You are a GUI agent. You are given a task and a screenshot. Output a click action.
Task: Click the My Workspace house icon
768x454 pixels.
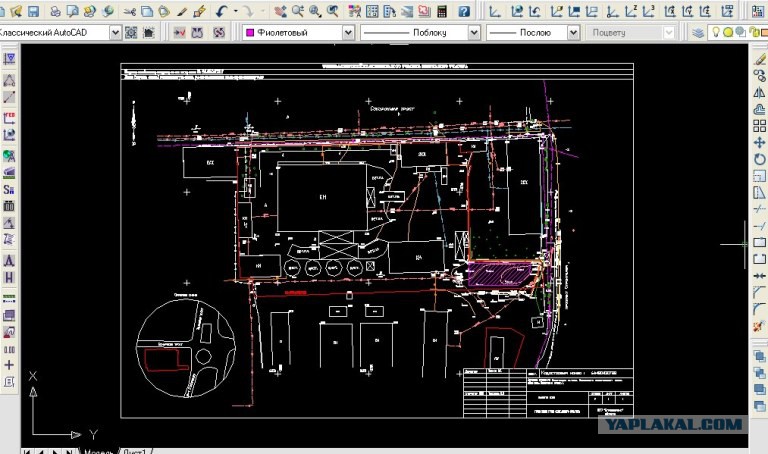pyautogui.click(x=148, y=33)
